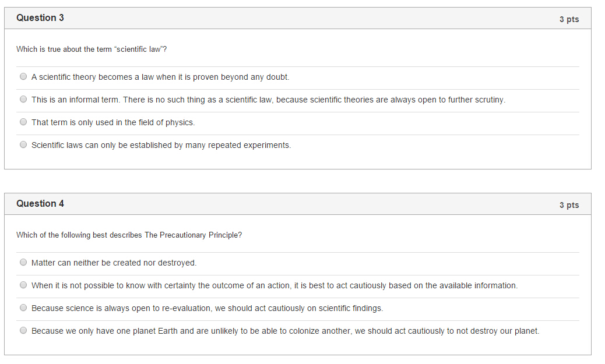605x364 pixels.
Task: Click '3 pts' label in Question 3 header
Action: tap(569, 19)
